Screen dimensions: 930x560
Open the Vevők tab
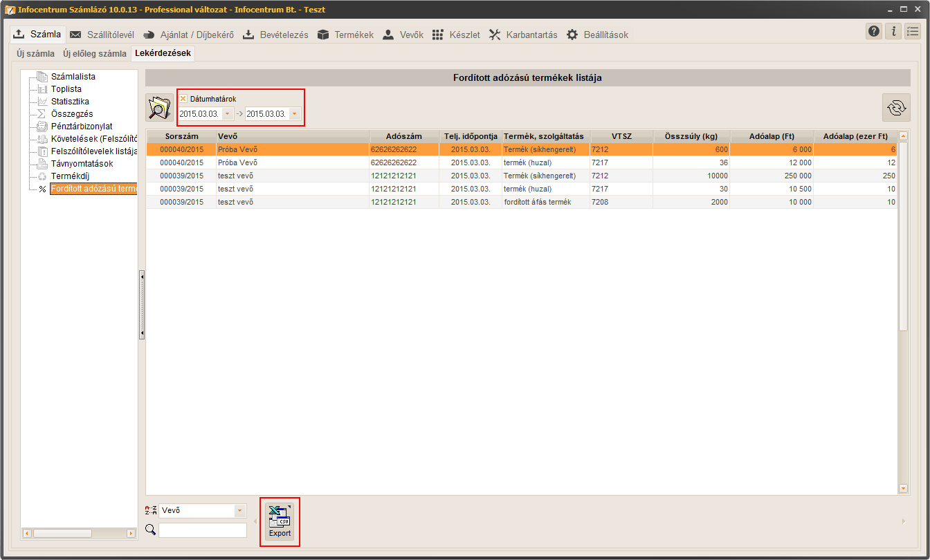pyautogui.click(x=403, y=35)
